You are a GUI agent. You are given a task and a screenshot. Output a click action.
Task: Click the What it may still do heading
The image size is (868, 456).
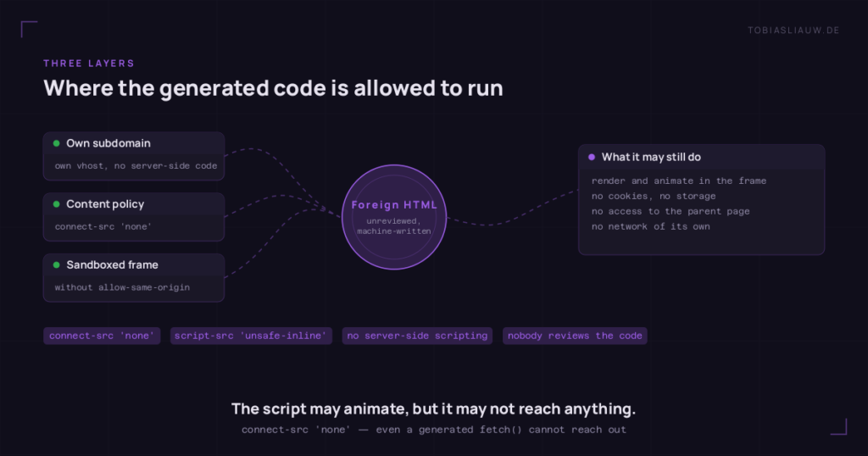pyautogui.click(x=651, y=157)
